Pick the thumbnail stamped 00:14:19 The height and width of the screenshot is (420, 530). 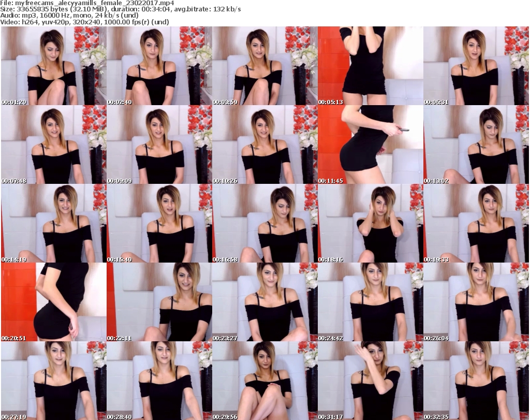(x=54, y=223)
